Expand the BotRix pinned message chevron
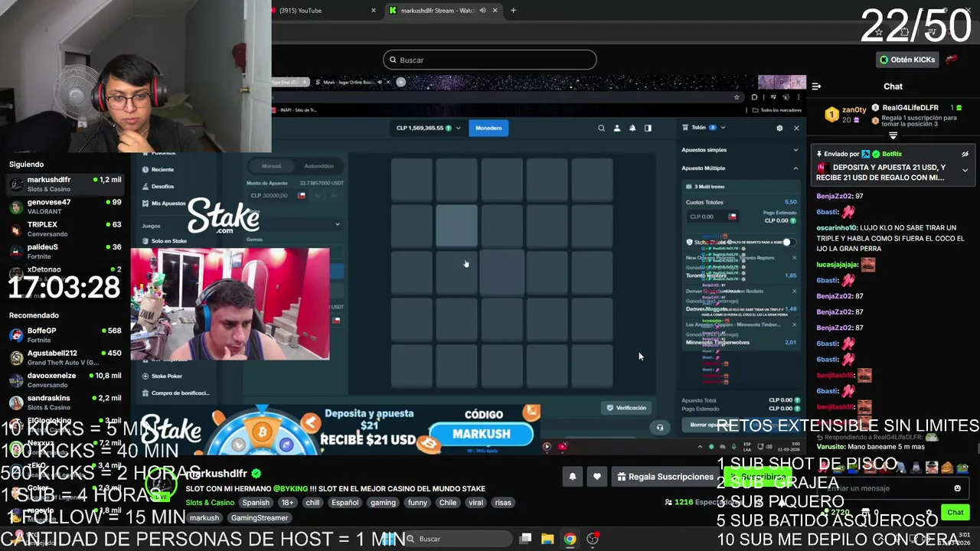Image resolution: width=980 pixels, height=551 pixels. click(965, 170)
